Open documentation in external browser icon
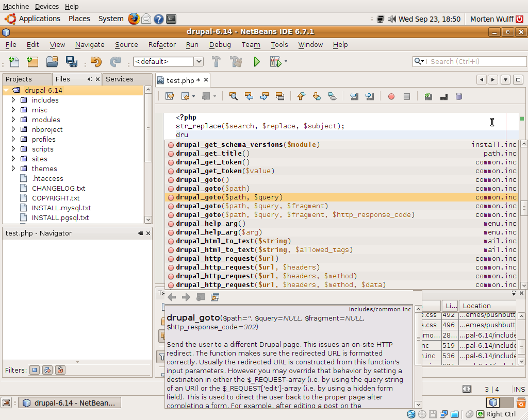The image size is (528, 420). pyautogui.click(x=215, y=297)
